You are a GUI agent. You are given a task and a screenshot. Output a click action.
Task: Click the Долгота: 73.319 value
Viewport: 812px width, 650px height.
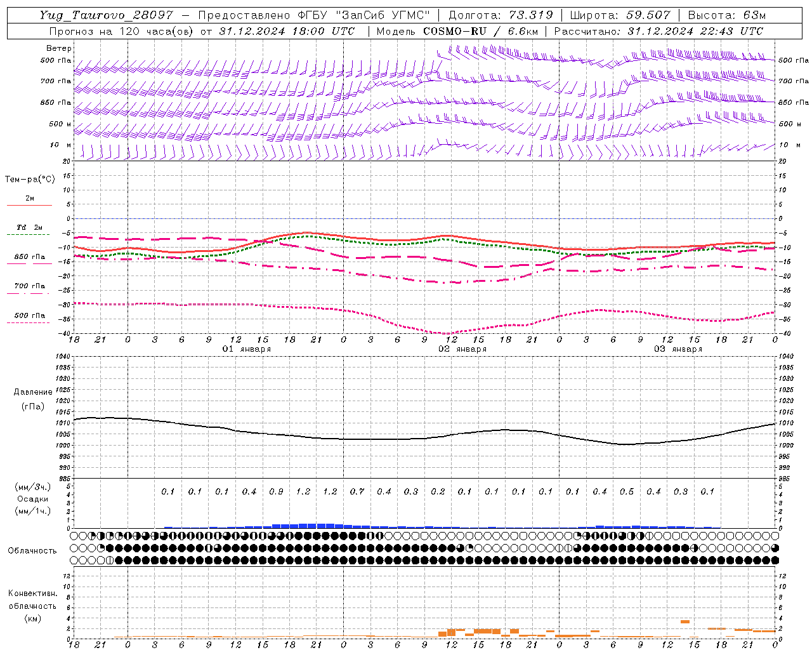point(501,15)
